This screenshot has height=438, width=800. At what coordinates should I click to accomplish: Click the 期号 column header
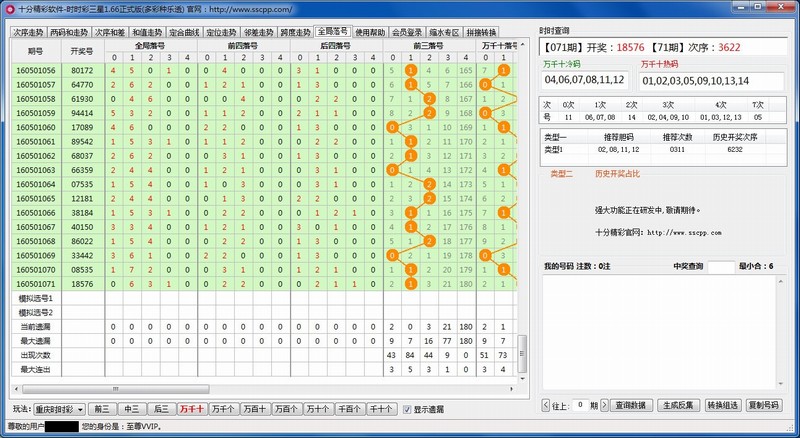coord(36,51)
